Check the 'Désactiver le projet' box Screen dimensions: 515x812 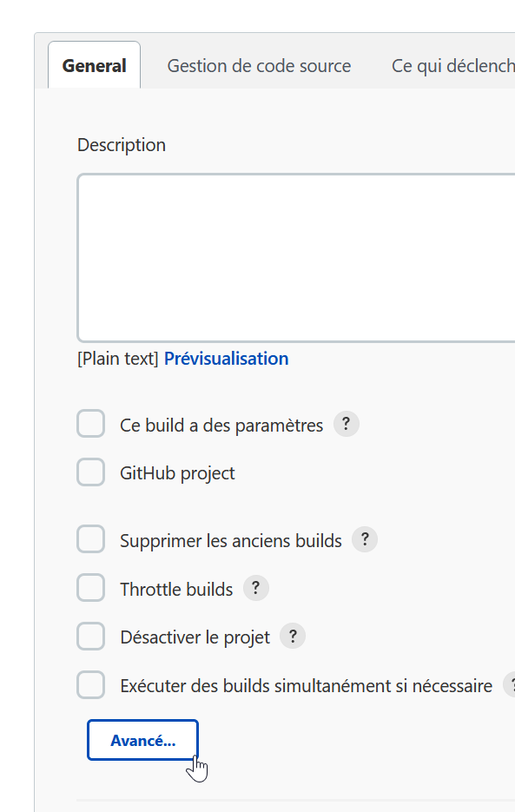click(90, 636)
